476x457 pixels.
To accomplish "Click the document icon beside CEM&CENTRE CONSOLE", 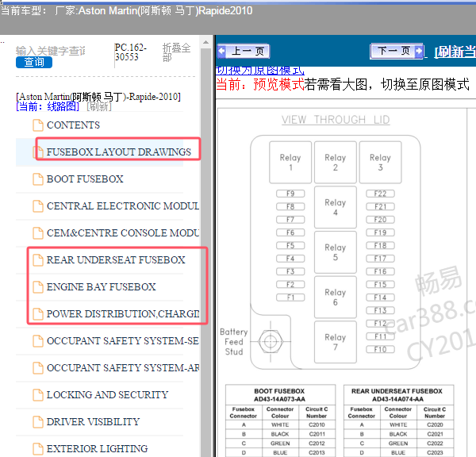I will pos(38,233).
